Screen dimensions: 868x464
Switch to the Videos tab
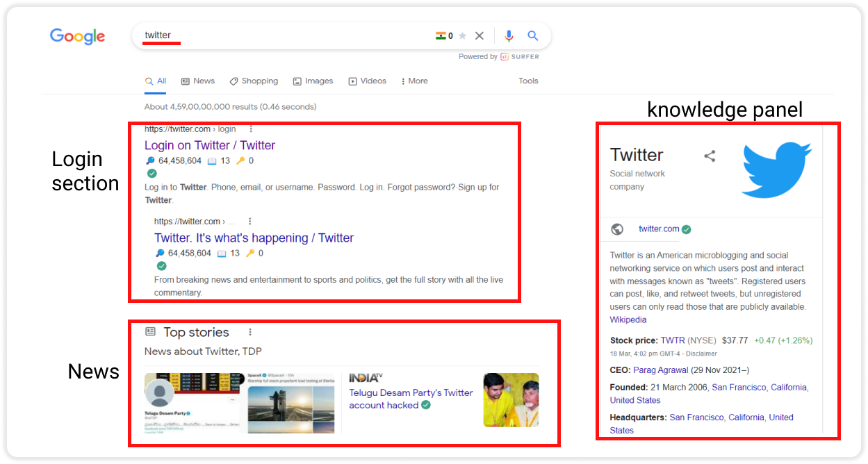tap(367, 81)
